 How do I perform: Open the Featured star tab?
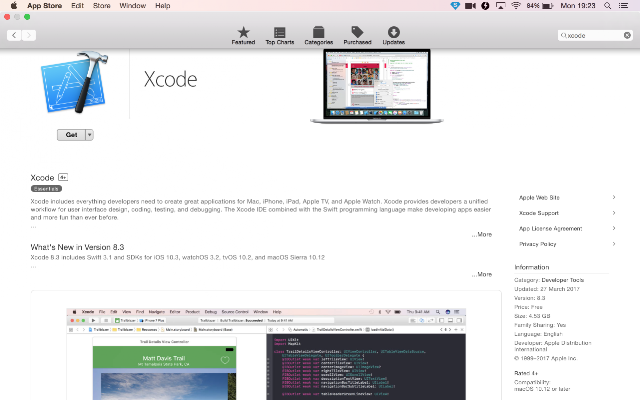[243, 36]
